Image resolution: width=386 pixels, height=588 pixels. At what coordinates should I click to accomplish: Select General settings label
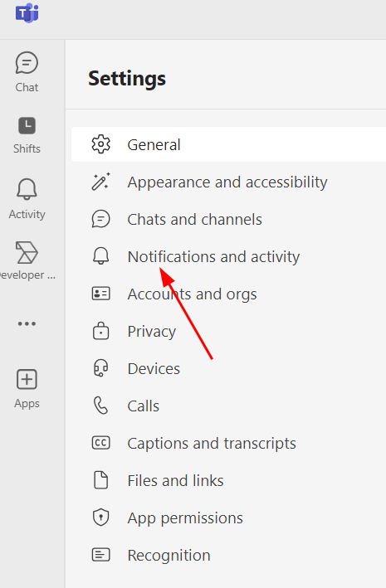pos(154,145)
